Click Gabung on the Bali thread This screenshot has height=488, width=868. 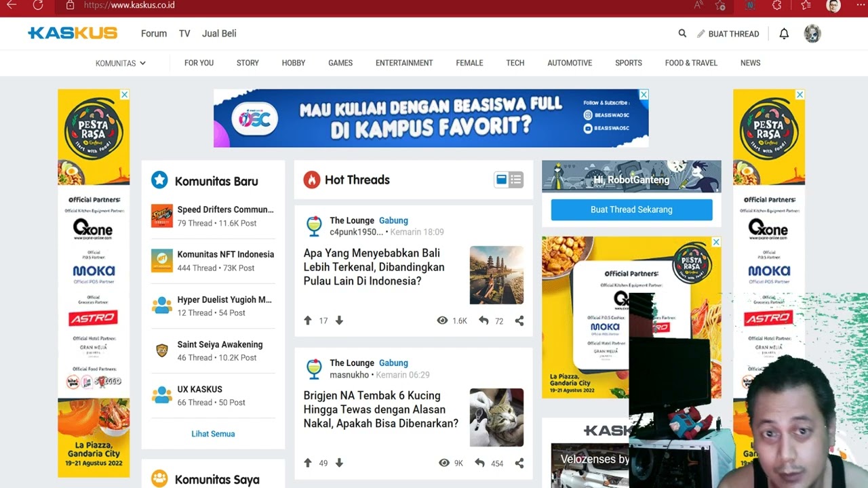coord(393,220)
